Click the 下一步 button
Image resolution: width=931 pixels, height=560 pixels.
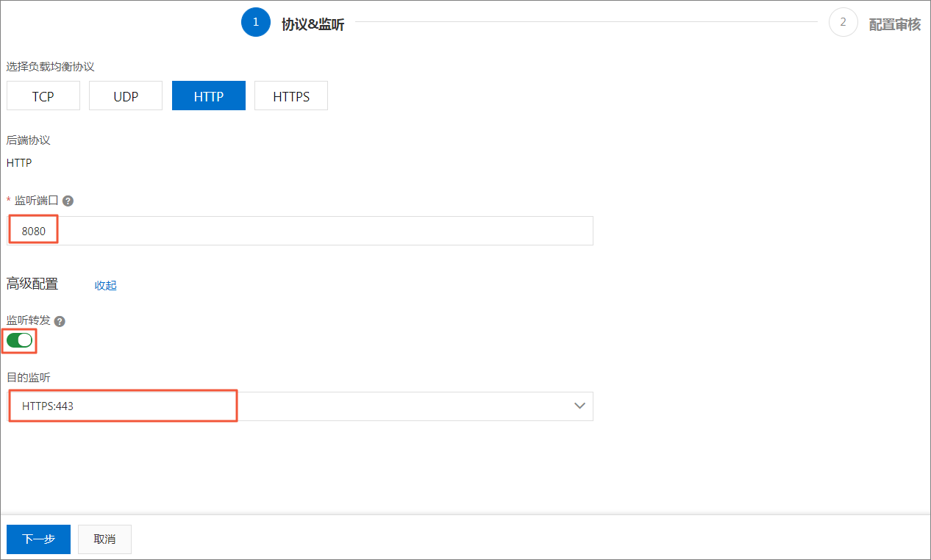coord(38,539)
